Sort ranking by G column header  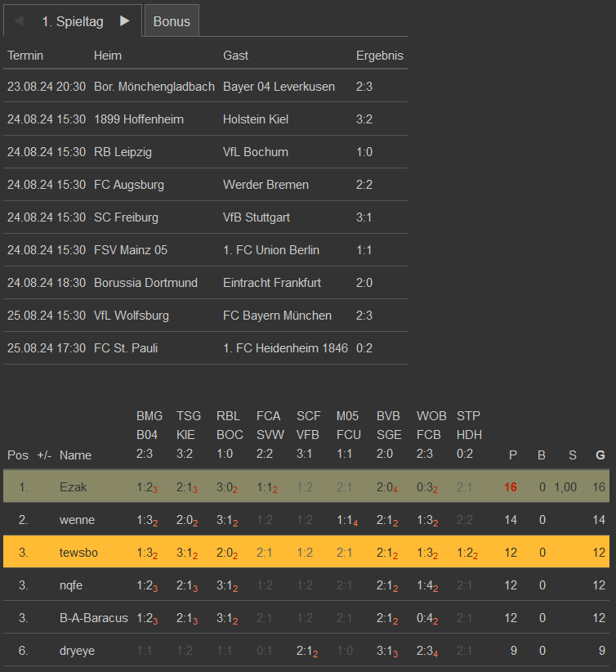point(600,455)
